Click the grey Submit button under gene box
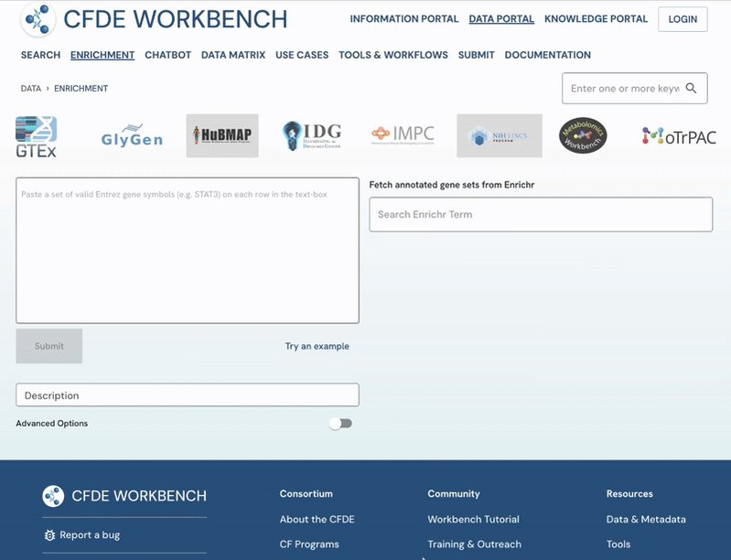 49,346
